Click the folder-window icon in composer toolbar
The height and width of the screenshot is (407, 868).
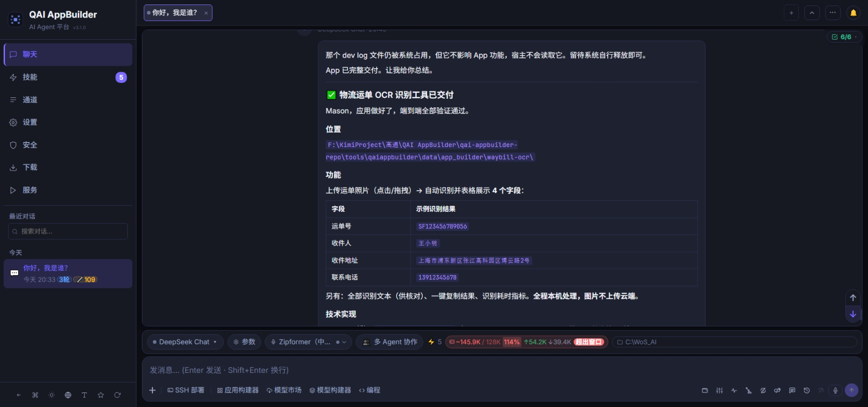tap(705, 390)
